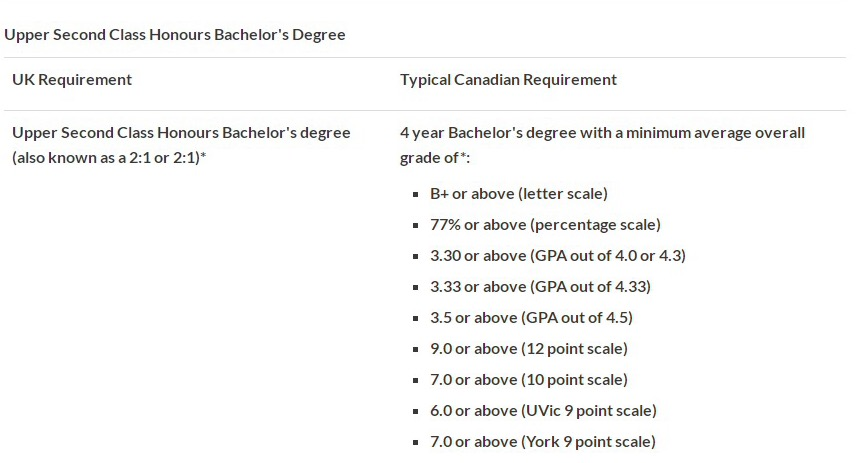Click the '3.30 or above' GPA item
856x463 pixels.
tap(557, 256)
